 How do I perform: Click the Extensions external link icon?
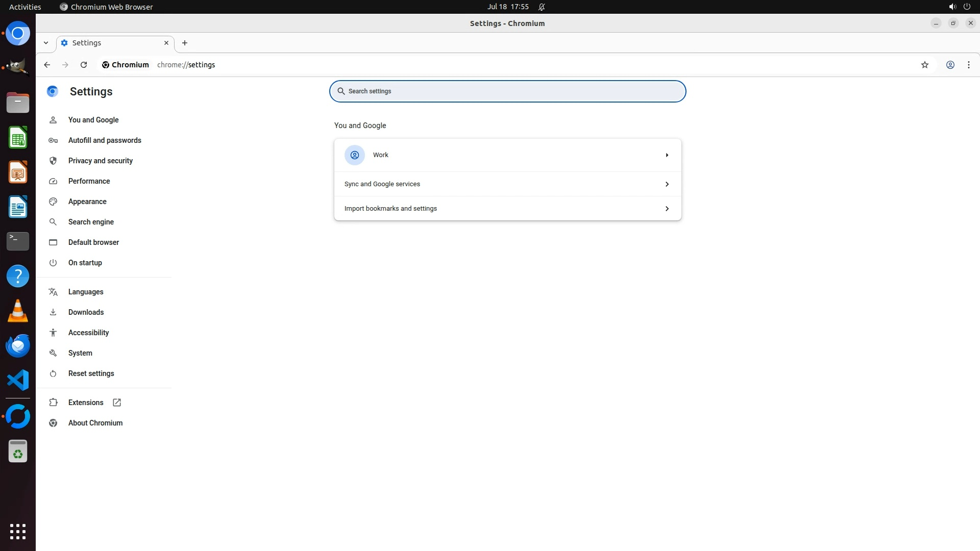(x=117, y=403)
